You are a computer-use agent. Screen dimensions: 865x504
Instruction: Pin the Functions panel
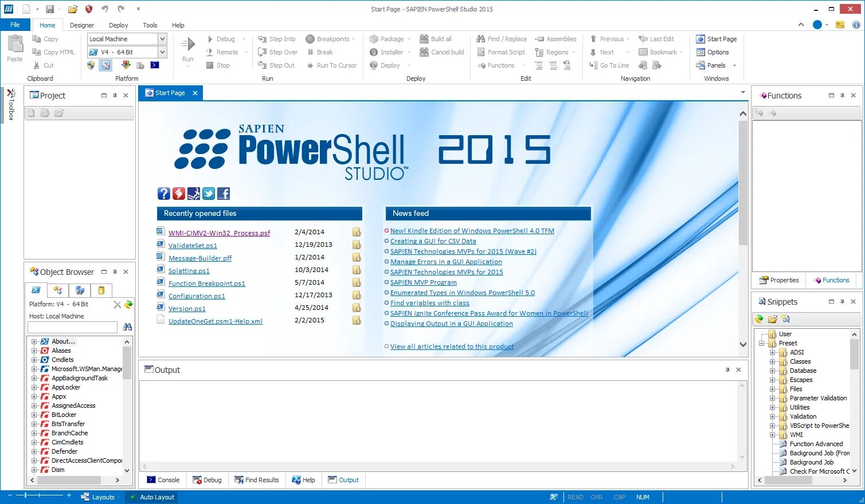pyautogui.click(x=842, y=96)
